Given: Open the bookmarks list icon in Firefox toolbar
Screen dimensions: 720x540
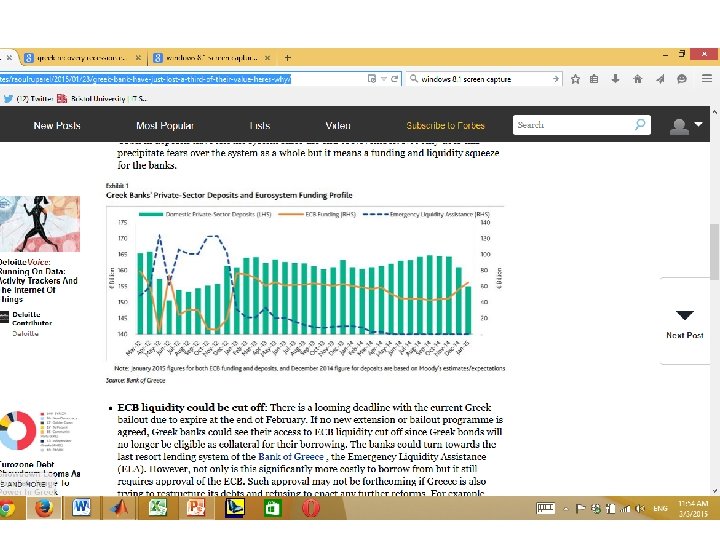Looking at the screenshot, I should [x=594, y=79].
